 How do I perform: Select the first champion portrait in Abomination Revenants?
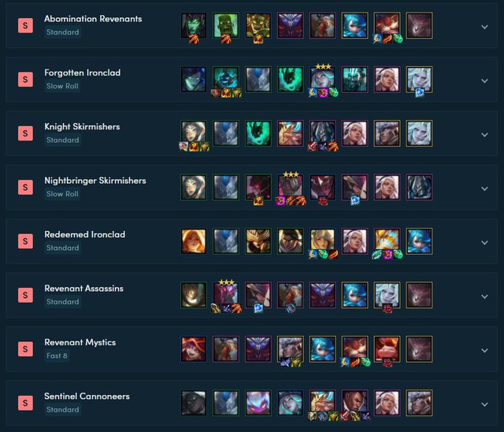click(194, 25)
